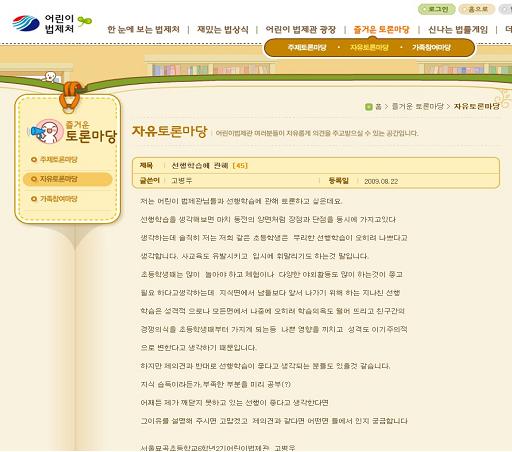Image resolution: width=512 pixels, height=452 pixels.
Task: Switch to 가족참여마당 in brown submenu bar
Action: [431, 48]
